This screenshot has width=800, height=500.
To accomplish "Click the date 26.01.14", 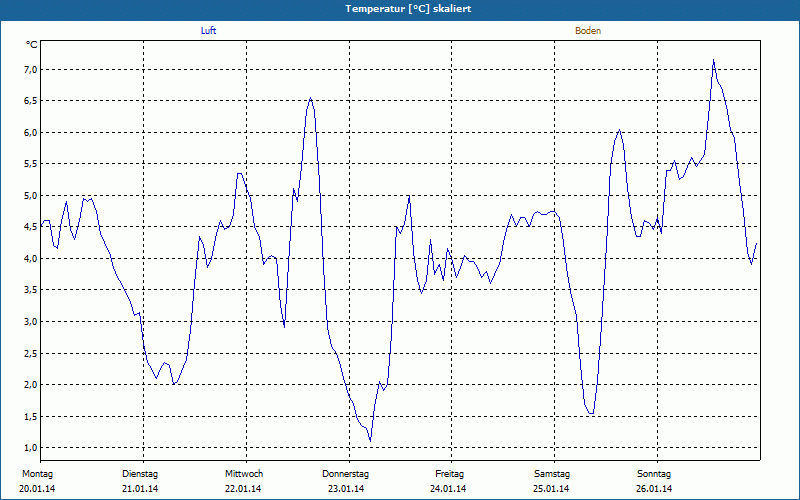I will [x=654, y=489].
